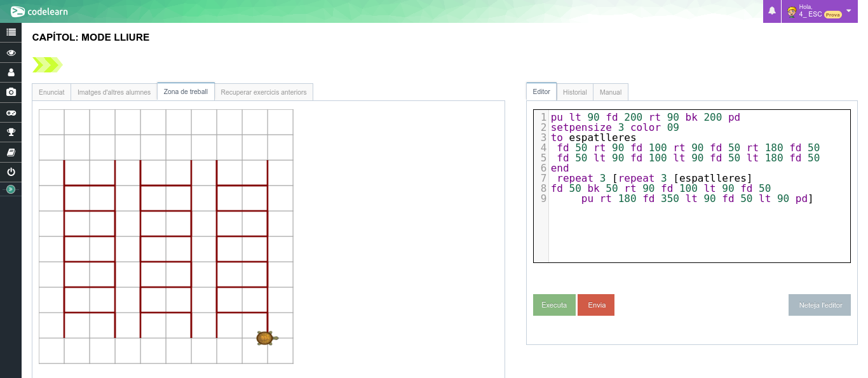This screenshot has height=378, width=868.
Task: Select the Recuperar exercicis anteriors tab
Action: pos(263,92)
